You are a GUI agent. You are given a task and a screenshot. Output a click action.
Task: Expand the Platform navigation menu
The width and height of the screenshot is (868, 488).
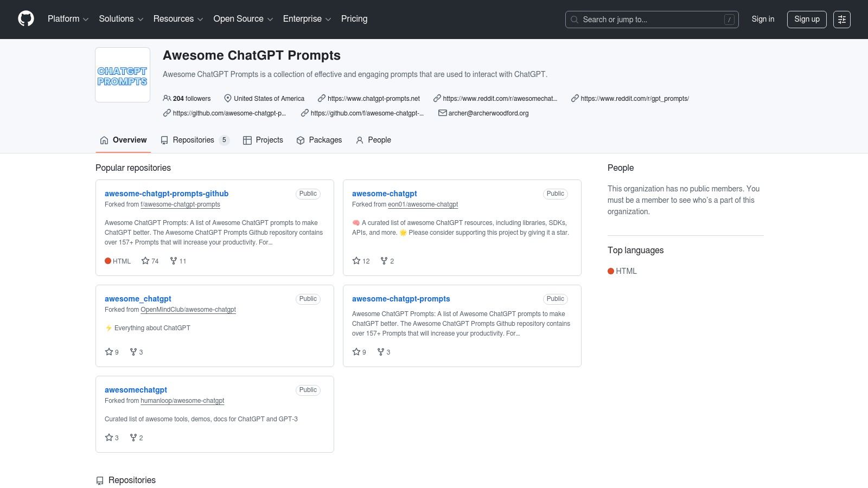pos(67,19)
